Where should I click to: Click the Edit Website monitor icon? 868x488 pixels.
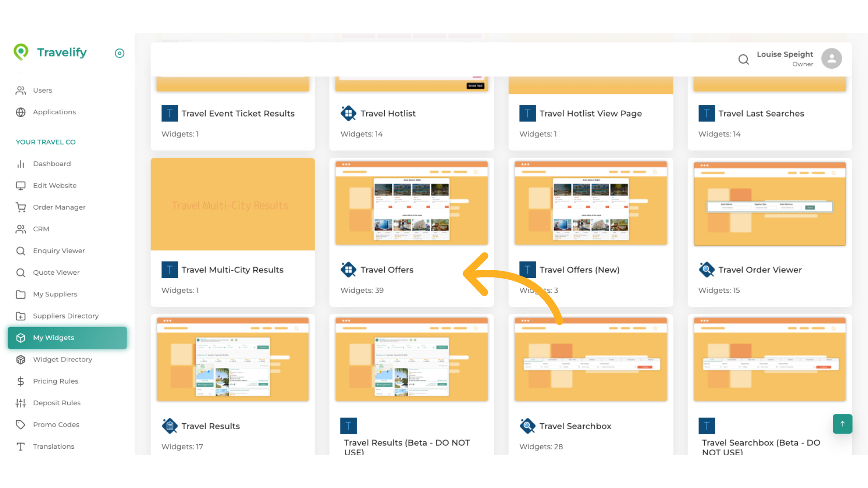tap(21, 185)
